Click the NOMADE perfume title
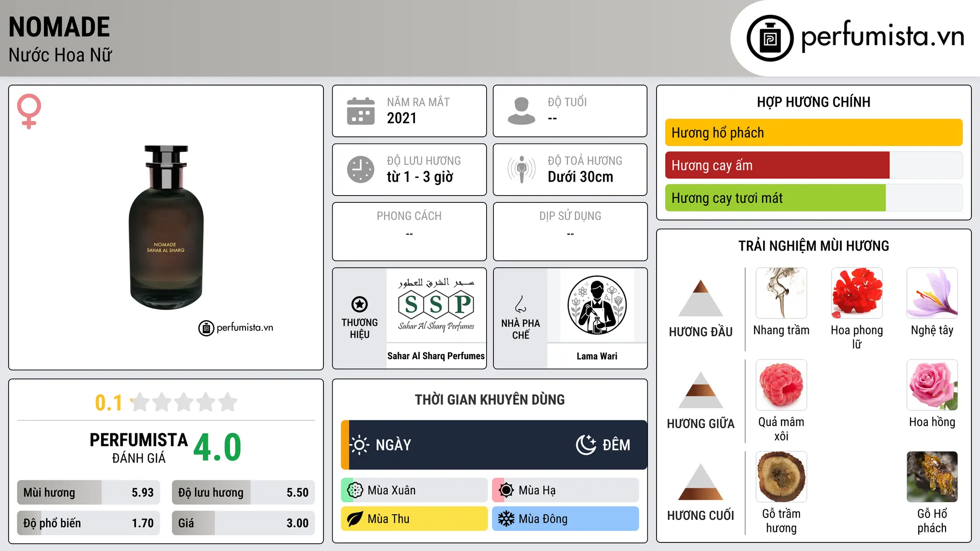Viewport: 980px width, 551px height. 59,27
